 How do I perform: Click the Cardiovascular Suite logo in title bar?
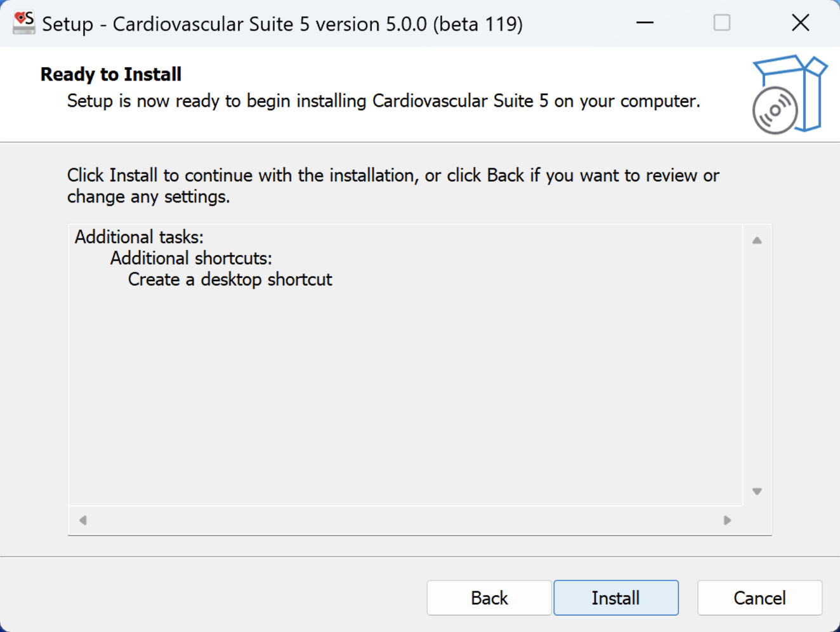click(23, 22)
